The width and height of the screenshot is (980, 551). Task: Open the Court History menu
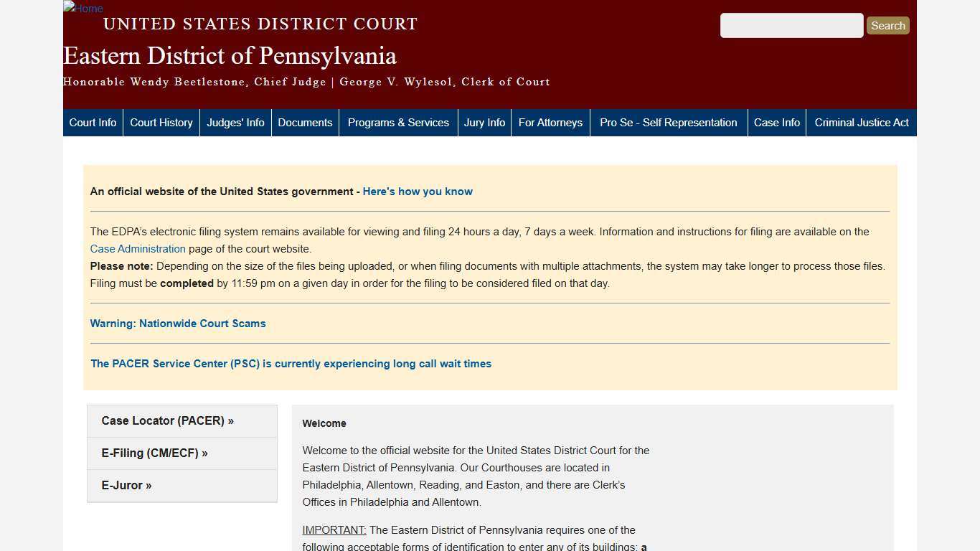(x=161, y=122)
